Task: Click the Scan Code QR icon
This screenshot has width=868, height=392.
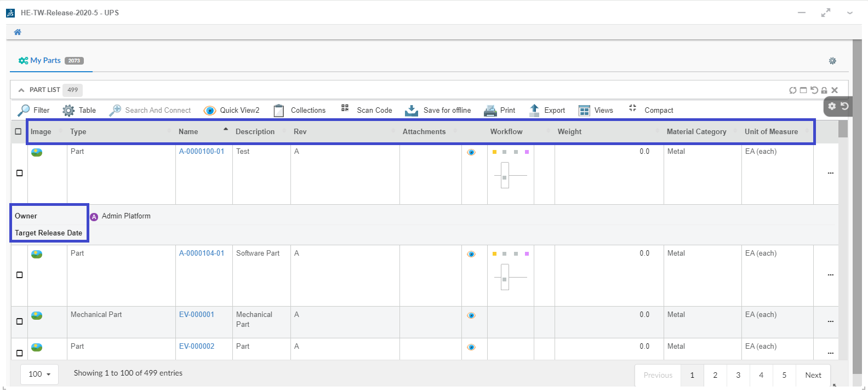Action: point(345,108)
